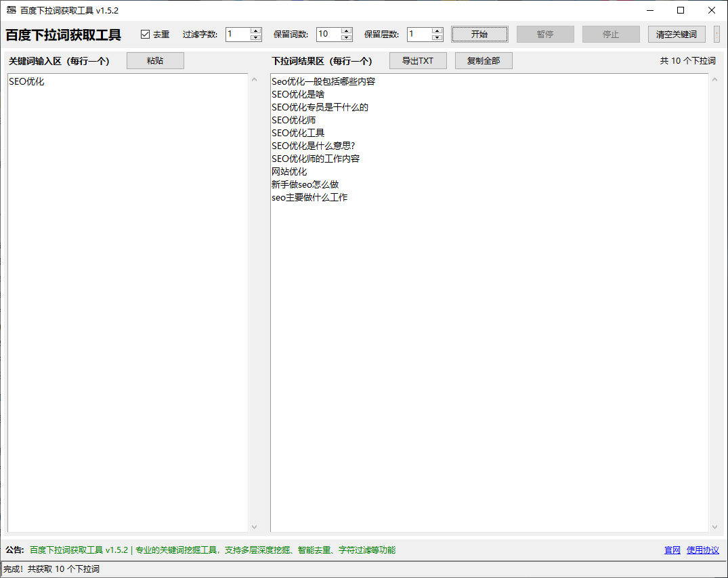Increase 保留层数 with up arrow
Image resolution: width=728 pixels, height=578 pixels.
point(437,31)
